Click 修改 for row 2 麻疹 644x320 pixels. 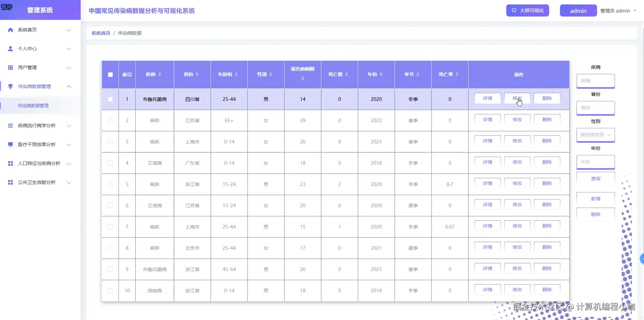(517, 120)
